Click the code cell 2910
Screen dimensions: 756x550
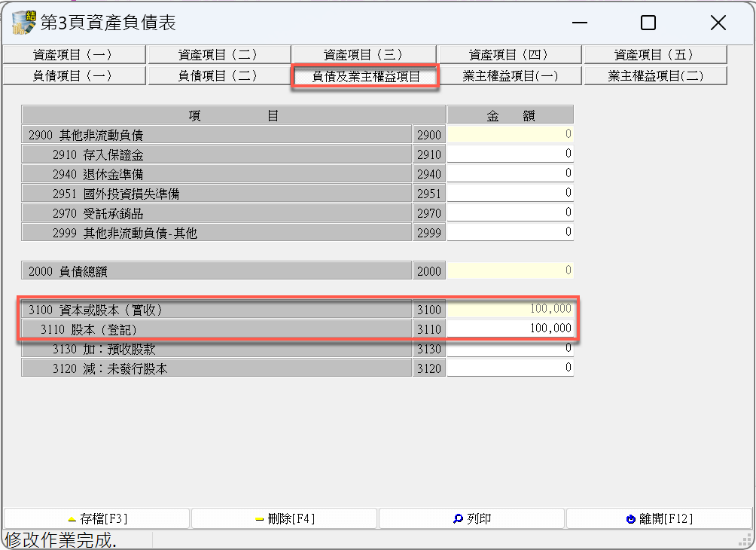pyautogui.click(x=429, y=154)
